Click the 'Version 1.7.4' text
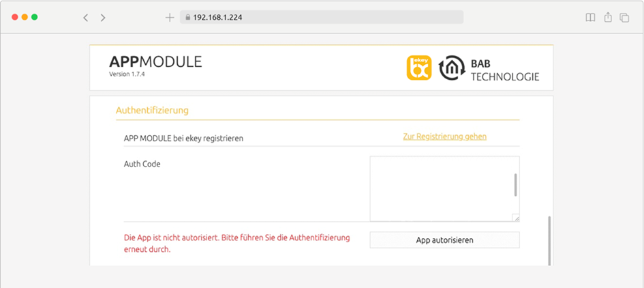Image resolution: width=644 pixels, height=288 pixels. coord(127,74)
